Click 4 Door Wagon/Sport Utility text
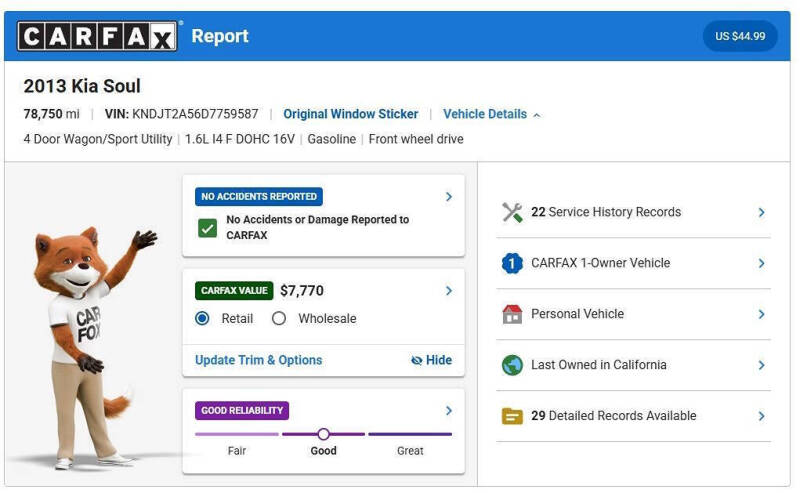This screenshot has height=493, width=800. 98,139
